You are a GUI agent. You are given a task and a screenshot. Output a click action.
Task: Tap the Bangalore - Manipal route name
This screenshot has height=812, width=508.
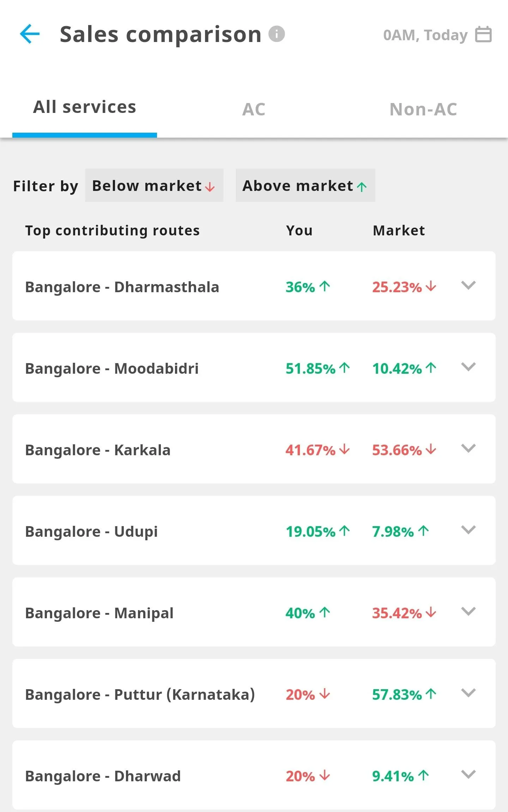(99, 613)
